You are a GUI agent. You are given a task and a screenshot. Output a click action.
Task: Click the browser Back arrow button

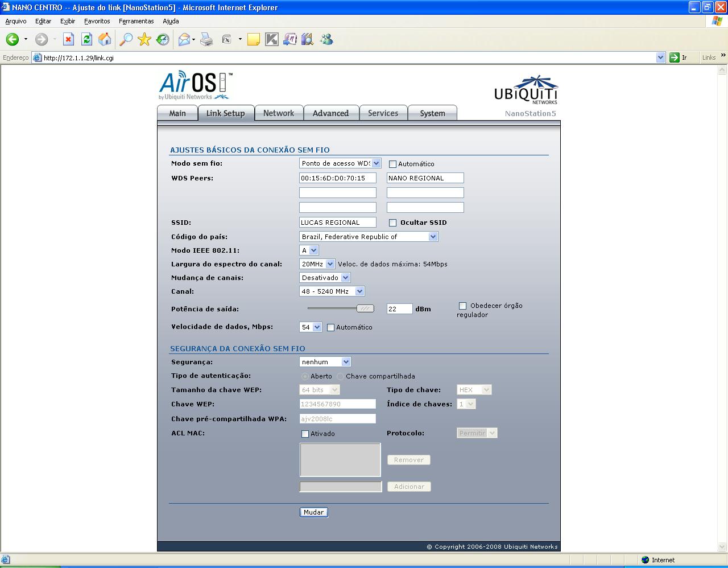[x=12, y=39]
